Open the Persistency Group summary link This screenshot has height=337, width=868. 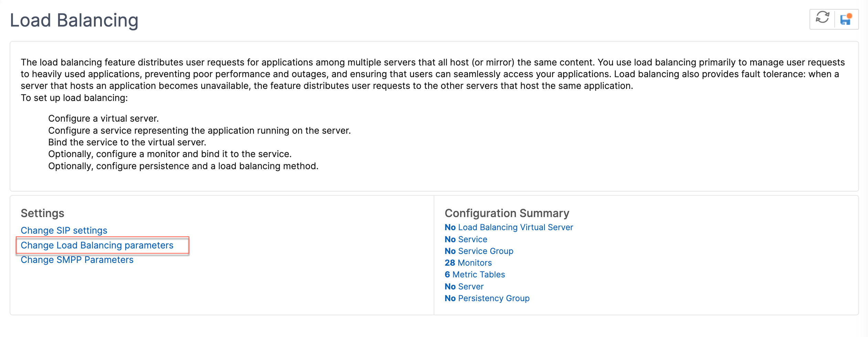point(487,298)
